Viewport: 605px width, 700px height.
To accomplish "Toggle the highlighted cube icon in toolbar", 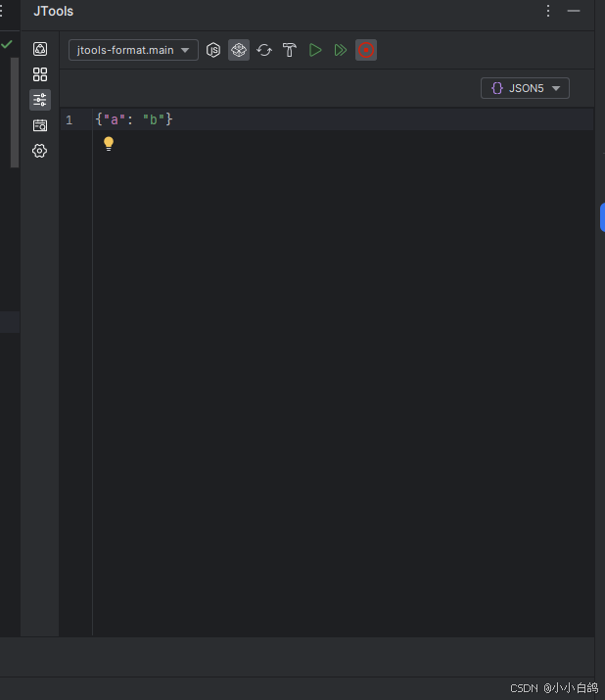I will point(239,50).
